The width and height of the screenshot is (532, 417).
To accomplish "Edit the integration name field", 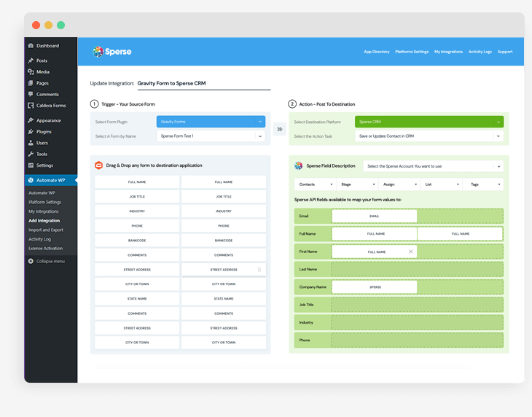I will coord(204,83).
